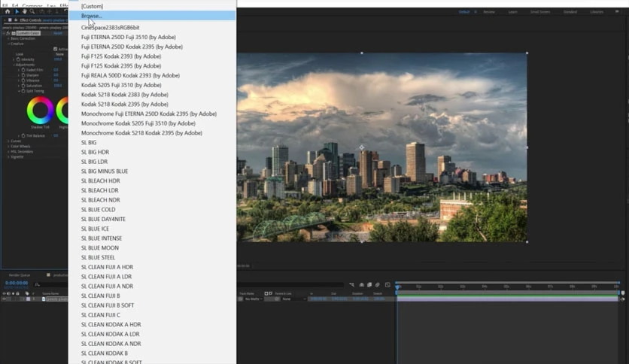
Task: Open the Render Queue tab
Action: pyautogui.click(x=20, y=275)
